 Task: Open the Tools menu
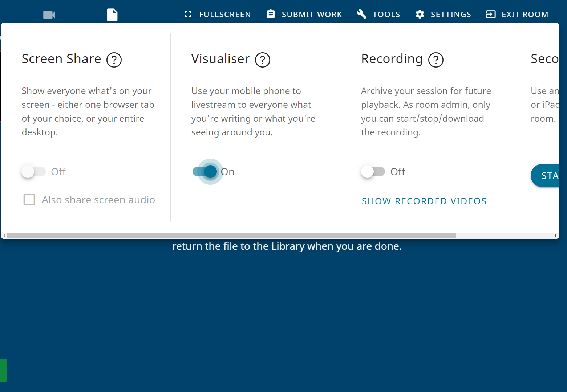click(x=378, y=15)
